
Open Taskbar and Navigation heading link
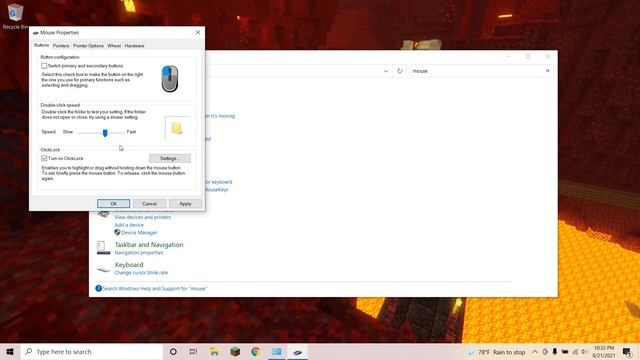click(x=149, y=245)
